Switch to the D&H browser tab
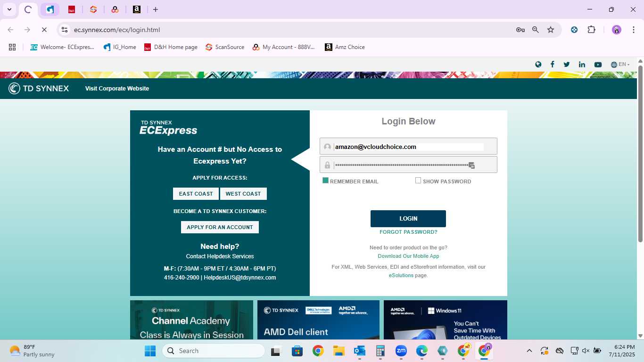Viewport: 644px width, 362px height. [x=72, y=9]
